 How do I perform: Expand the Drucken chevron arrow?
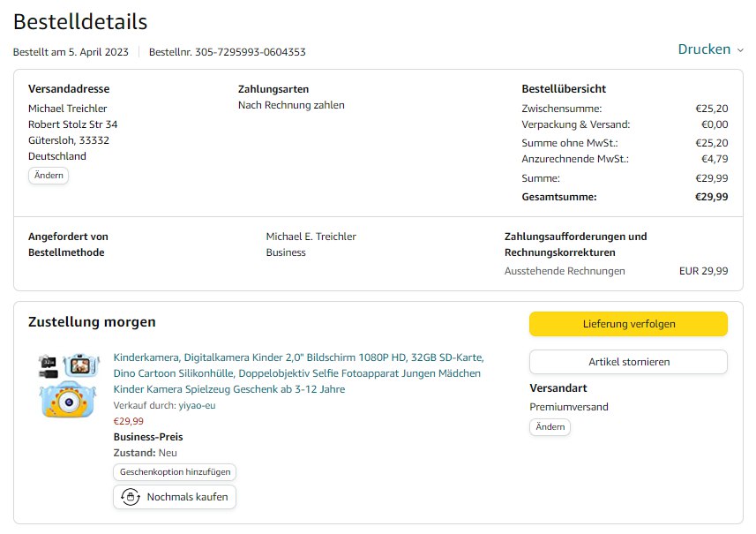[x=740, y=50]
